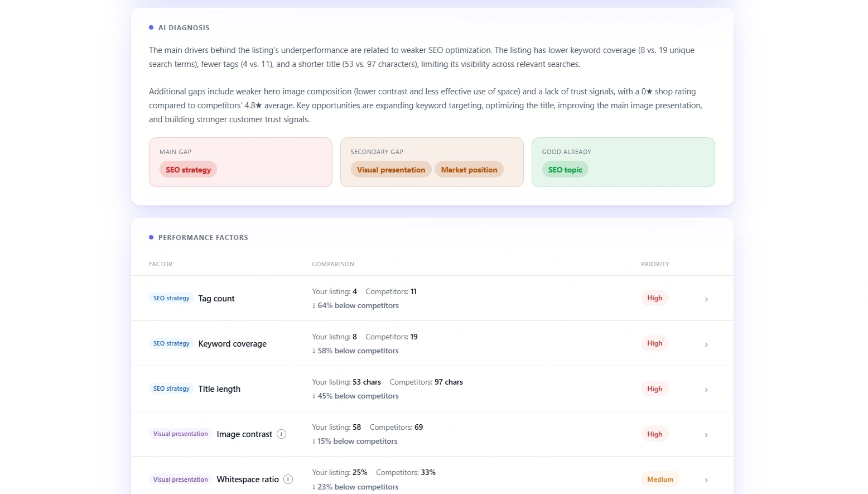Click High priority badge for Tag count
Image resolution: width=868 pixels, height=494 pixels.
tap(654, 298)
